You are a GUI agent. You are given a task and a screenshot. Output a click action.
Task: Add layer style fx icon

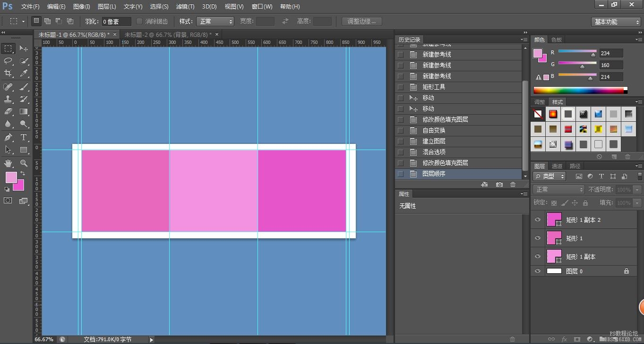pyautogui.click(x=564, y=339)
